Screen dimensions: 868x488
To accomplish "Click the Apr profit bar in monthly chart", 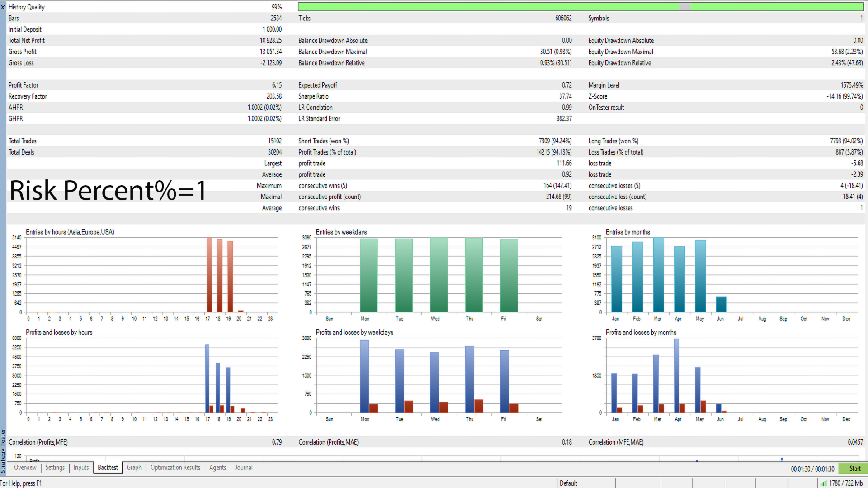I will pyautogui.click(x=676, y=375).
